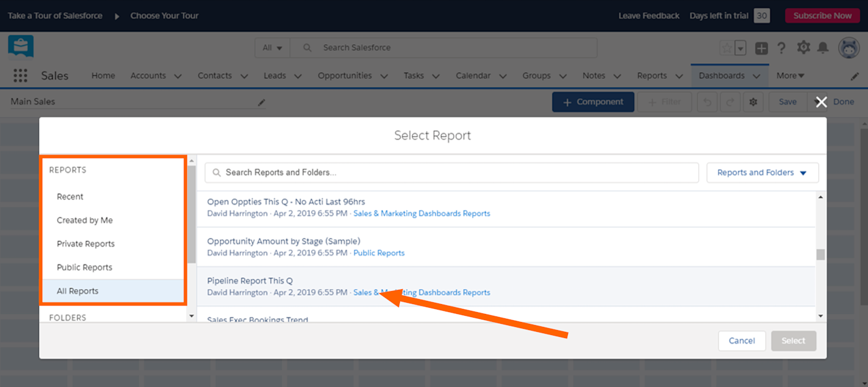Expand the Accounts tab chevron

click(x=178, y=76)
